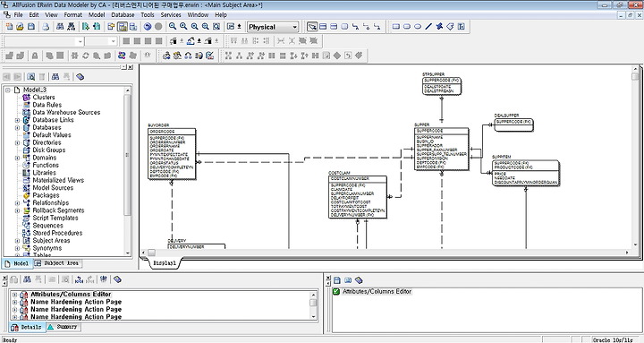Viewport: 644px width, 343px height.
Task: Click the Print toolbar icon
Action: pyautogui.click(x=46, y=27)
